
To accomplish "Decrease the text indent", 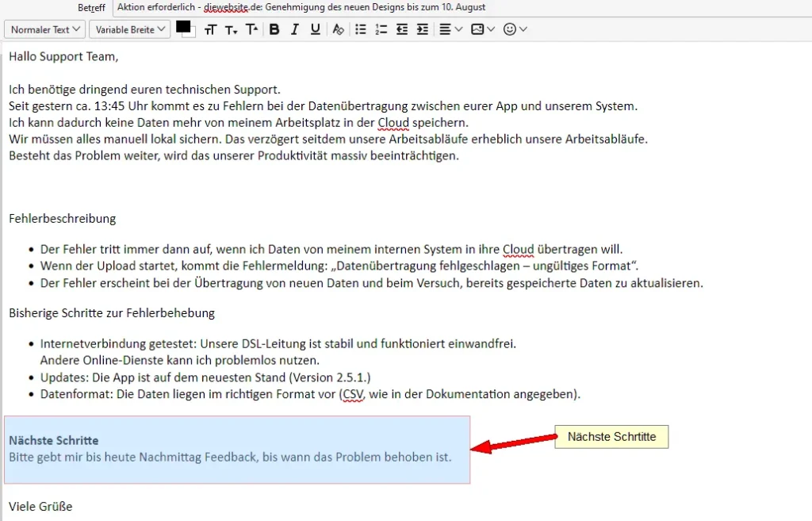I will point(401,29).
